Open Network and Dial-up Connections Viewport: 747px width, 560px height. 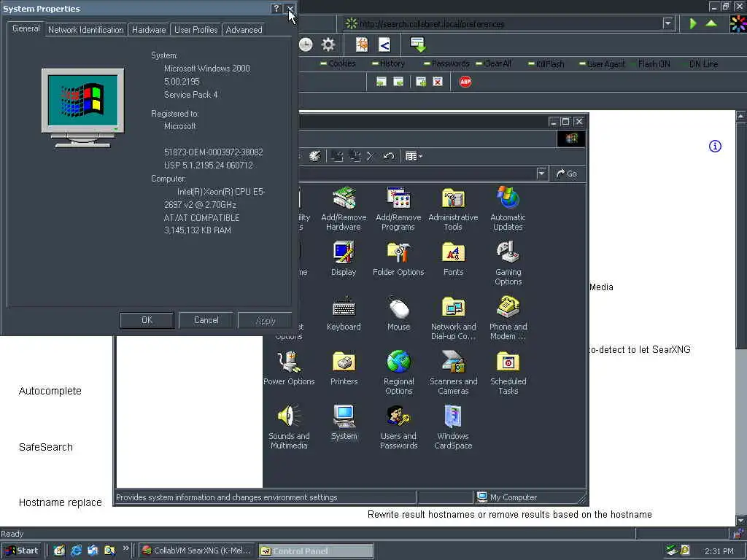[x=453, y=318]
